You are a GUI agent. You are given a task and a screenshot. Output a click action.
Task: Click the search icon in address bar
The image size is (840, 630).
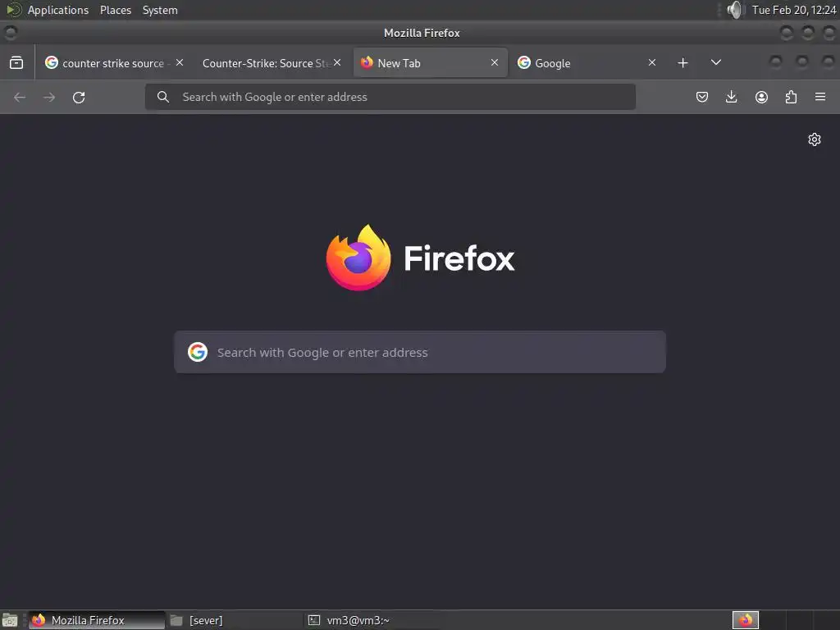click(x=163, y=97)
